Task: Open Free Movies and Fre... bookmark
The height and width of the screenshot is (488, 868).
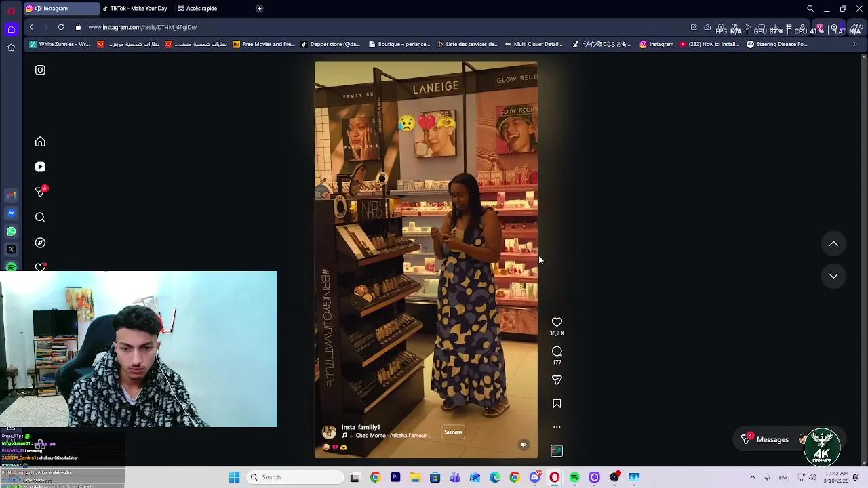Action: (x=264, y=45)
